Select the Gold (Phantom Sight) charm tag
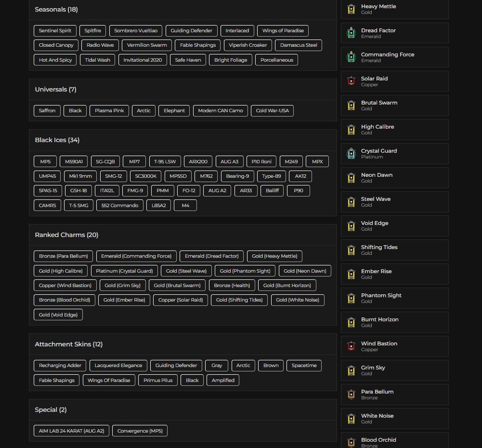The width and height of the screenshot is (482, 448). tap(245, 271)
